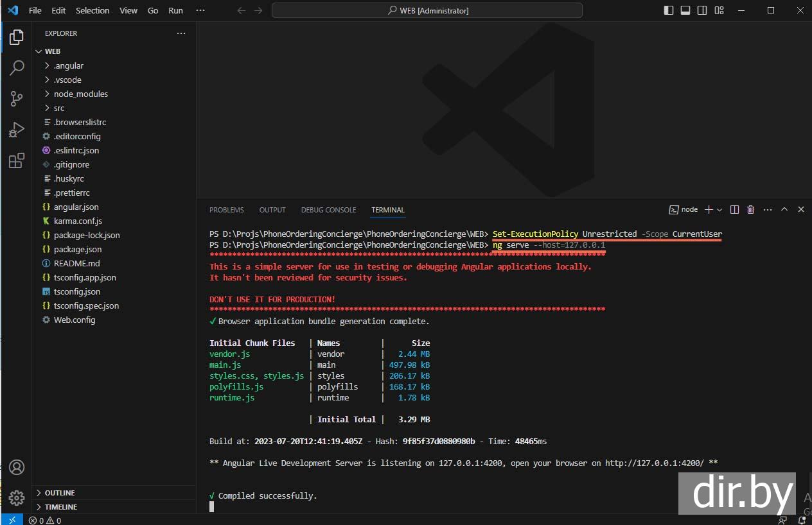The height and width of the screenshot is (525, 812).
Task: Switch to the DEBUG CONSOLE tab
Action: pyautogui.click(x=328, y=210)
